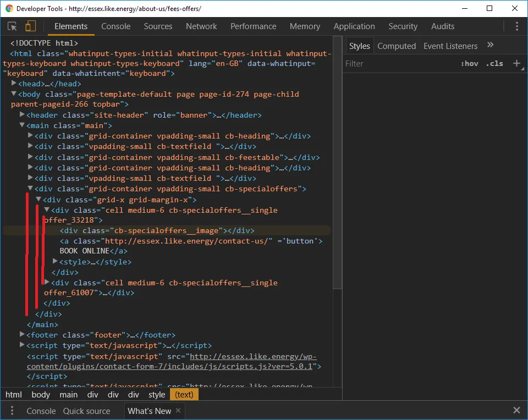Show more Styles pane tabs chevron
Viewport: 528px width, 420px height.
pyautogui.click(x=491, y=46)
